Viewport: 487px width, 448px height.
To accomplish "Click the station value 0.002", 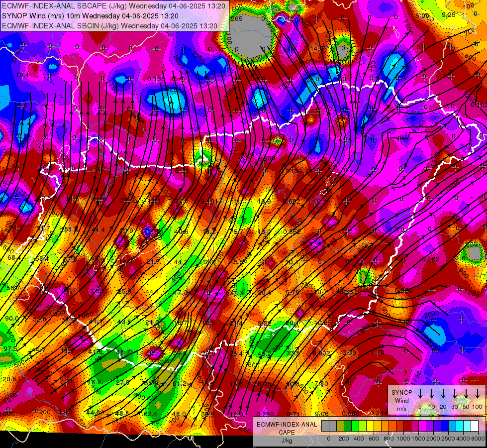I will (x=321, y=353).
